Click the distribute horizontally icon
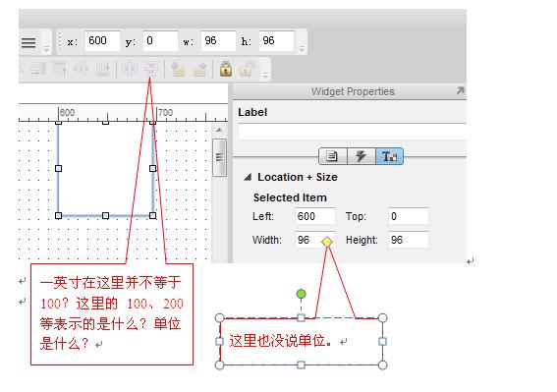 tap(129, 69)
